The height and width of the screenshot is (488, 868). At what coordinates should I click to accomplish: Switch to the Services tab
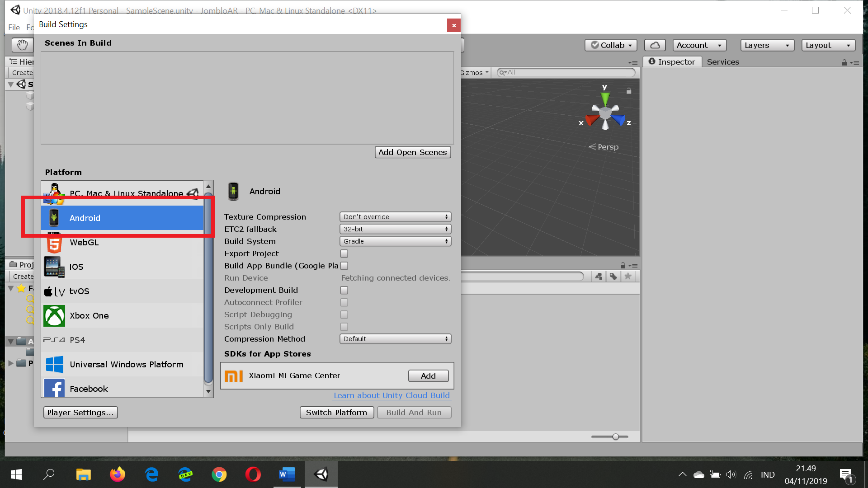click(722, 62)
